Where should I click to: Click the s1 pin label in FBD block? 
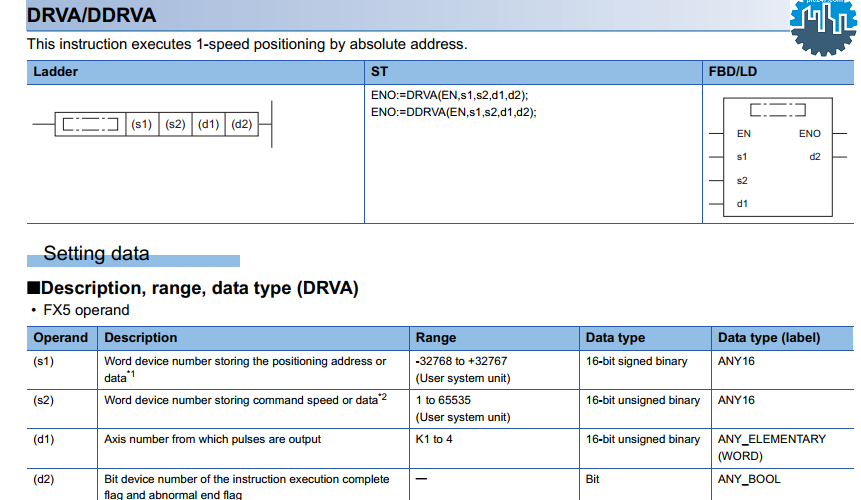742,157
